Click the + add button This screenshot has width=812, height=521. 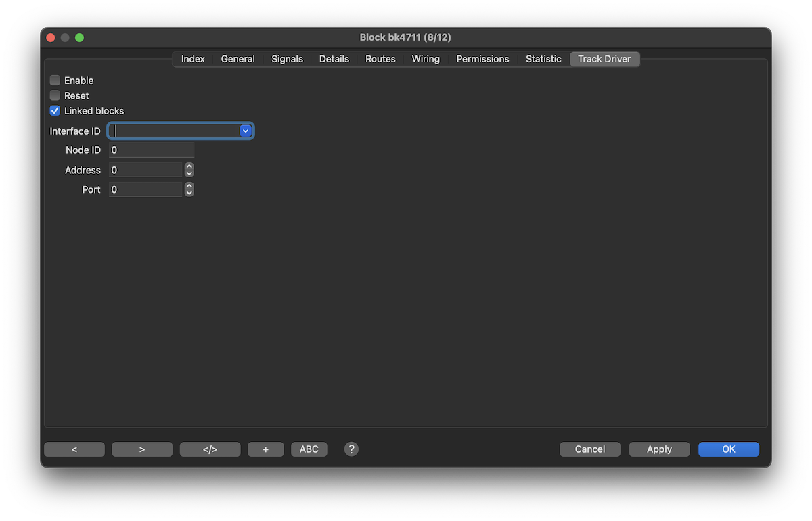[265, 449]
